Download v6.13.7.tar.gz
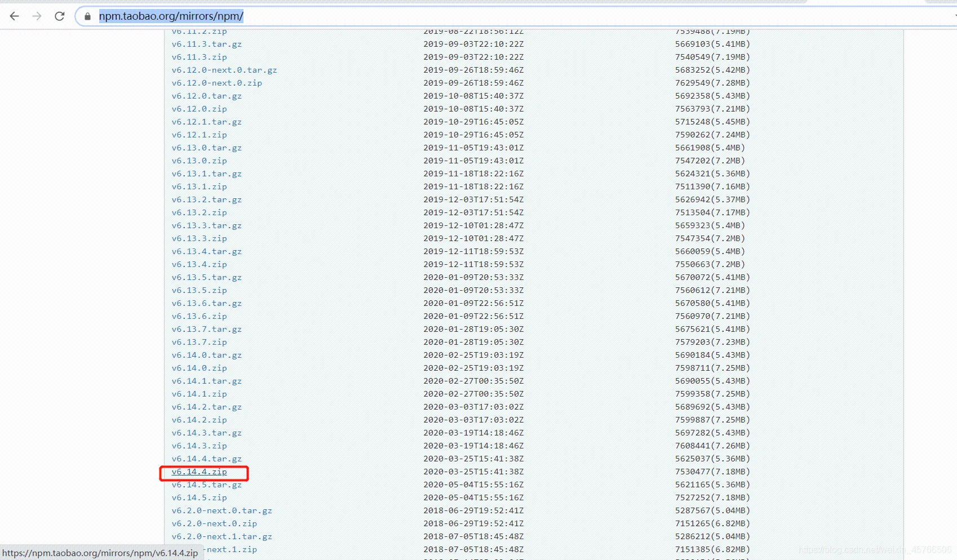 tap(207, 330)
